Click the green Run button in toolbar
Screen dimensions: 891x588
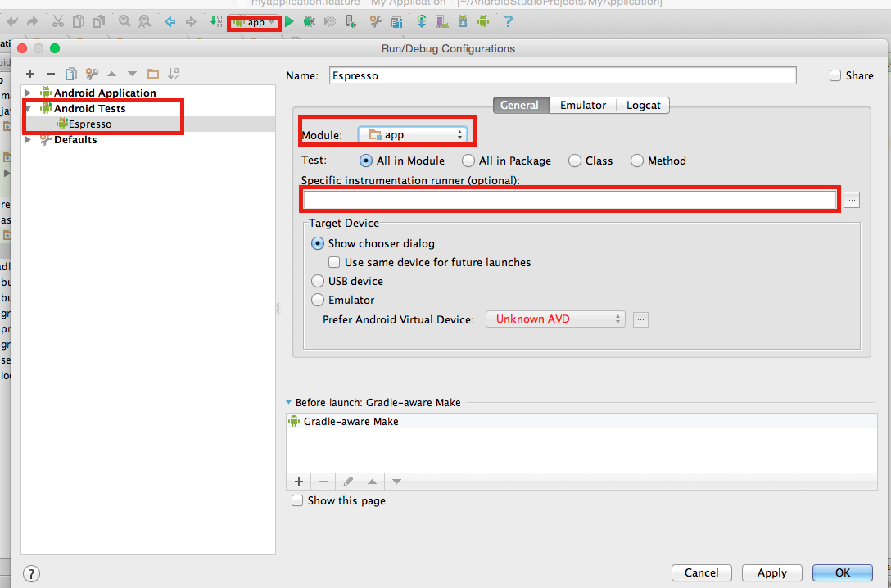[289, 22]
